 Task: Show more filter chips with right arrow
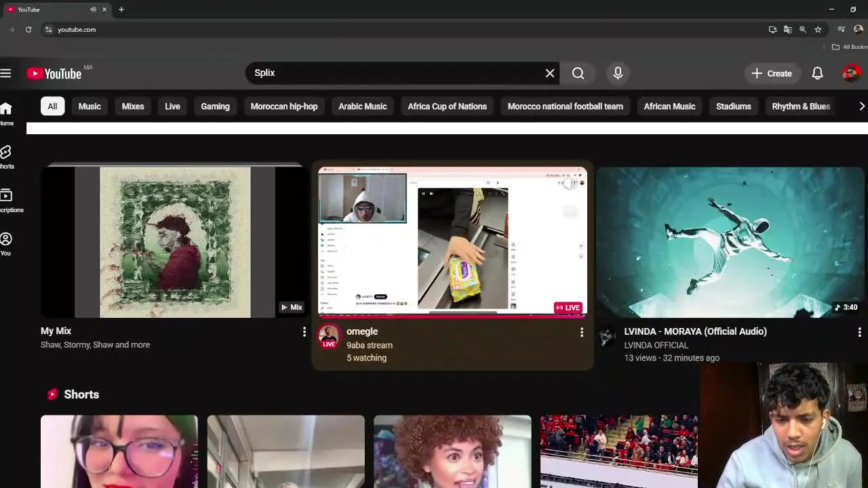click(x=861, y=106)
